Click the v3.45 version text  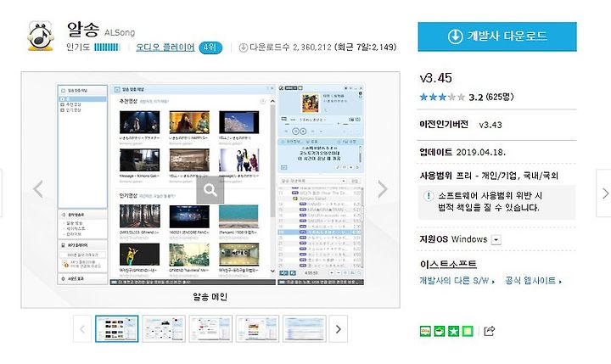click(x=435, y=78)
